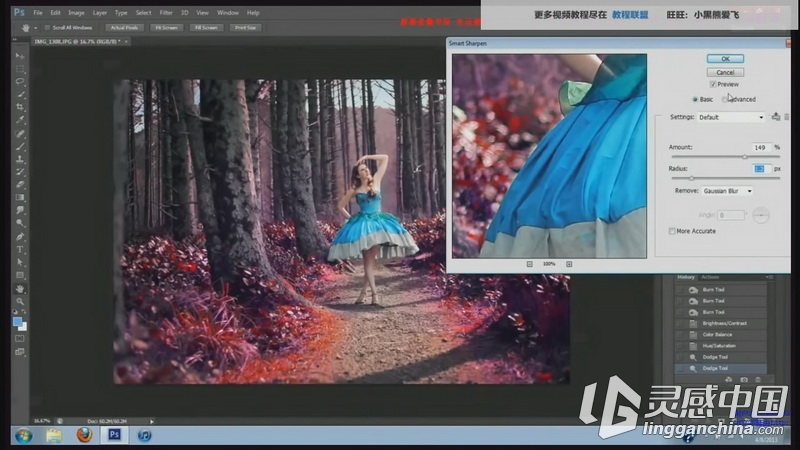Select the Eraser tool
Viewport: 800px width, 450px height.
(20, 185)
